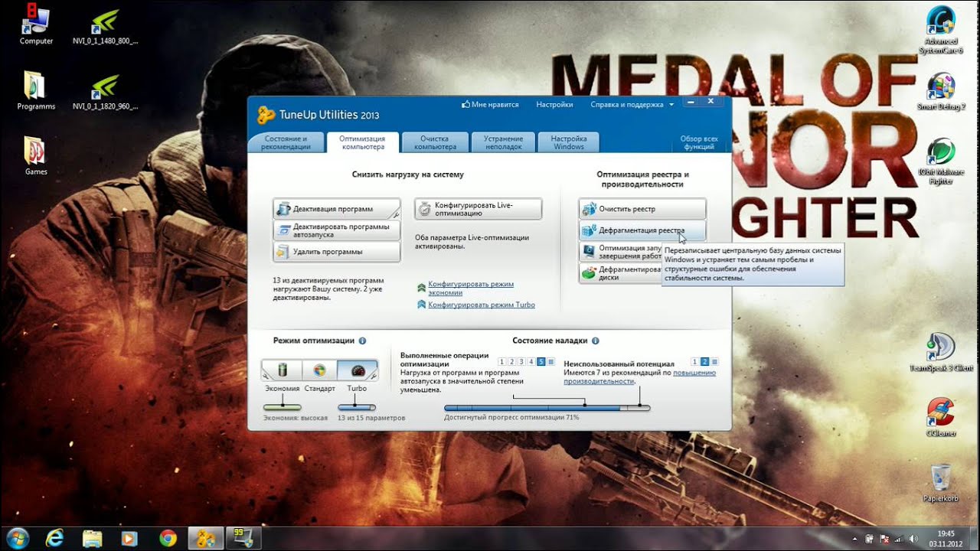Image resolution: width=980 pixels, height=551 pixels.
Task: Click Очистить реестр button
Action: 642,209
